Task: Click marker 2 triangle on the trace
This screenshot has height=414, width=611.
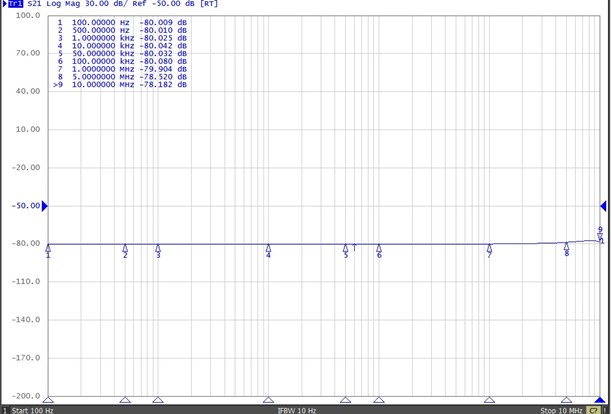Action: (125, 248)
